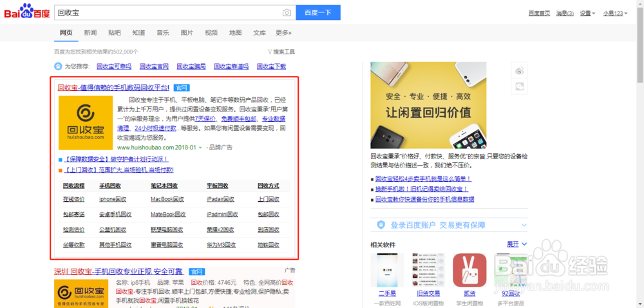Image resolution: width=644 pixels, height=308 pixels.
Task: Click suggestion 回收宝靠谱吗
Action: click(232, 66)
